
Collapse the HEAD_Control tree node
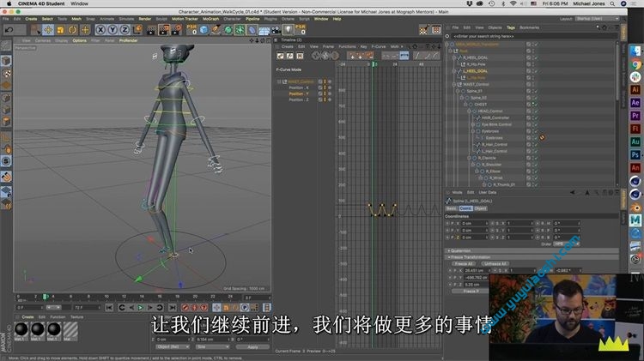pyautogui.click(x=469, y=111)
